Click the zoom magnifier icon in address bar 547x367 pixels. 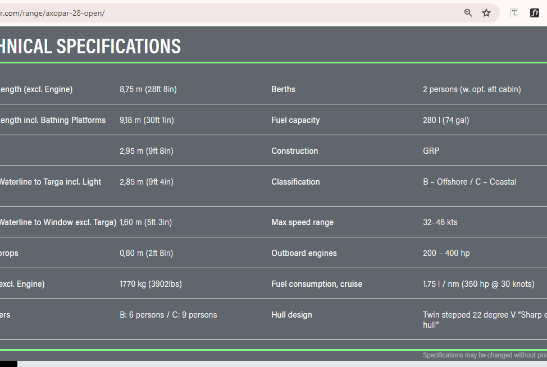tap(468, 13)
